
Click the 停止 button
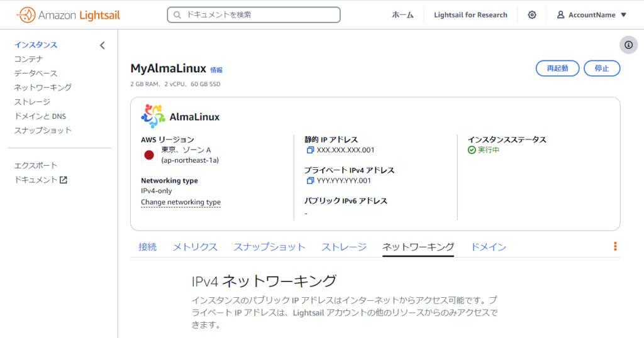tap(602, 68)
